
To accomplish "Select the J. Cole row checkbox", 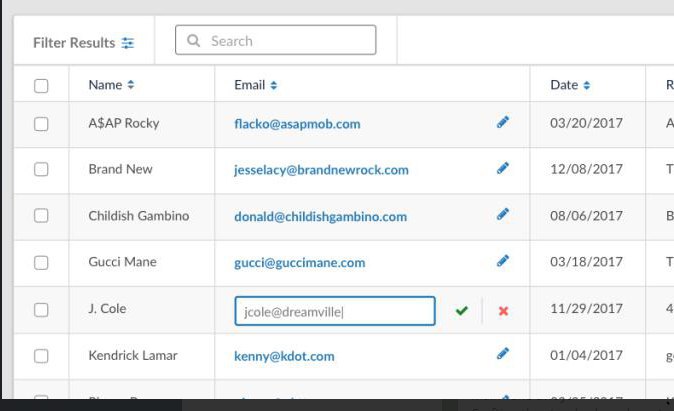I will 41,310.
